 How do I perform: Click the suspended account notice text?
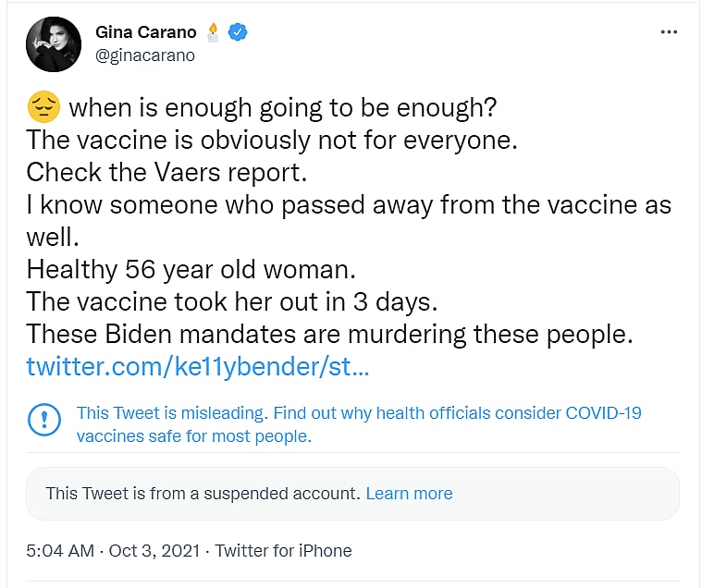pos(203,494)
